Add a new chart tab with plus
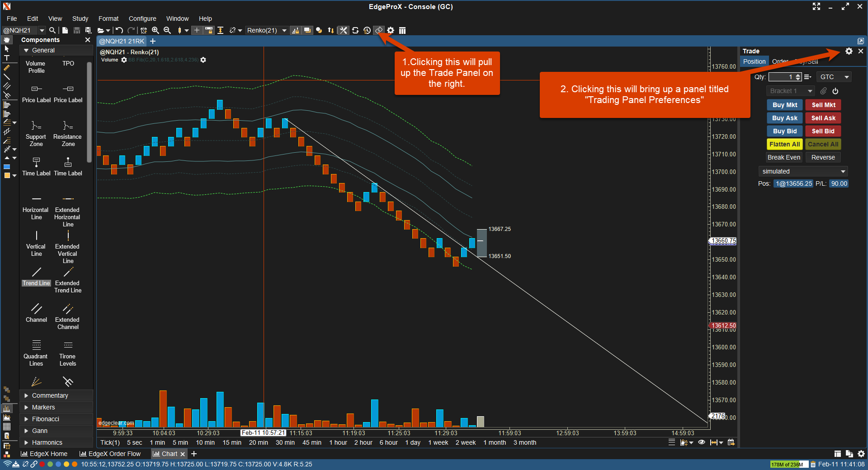Image resolution: width=868 pixels, height=470 pixels. pos(153,41)
